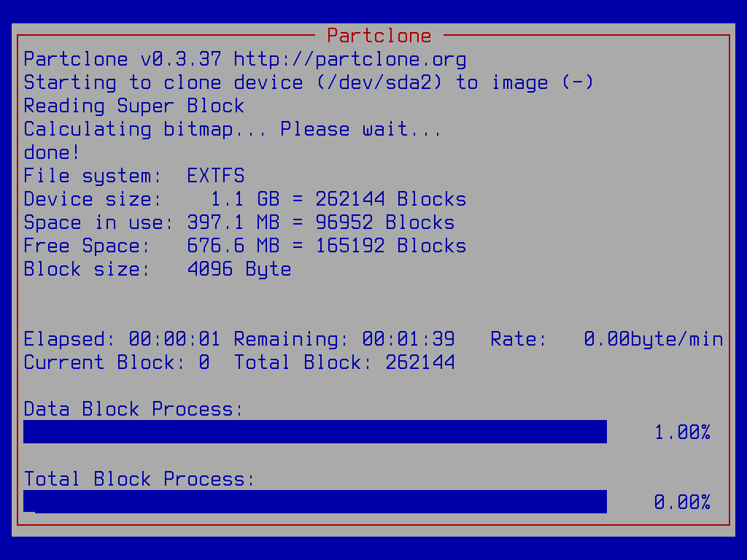The width and height of the screenshot is (747, 560).
Task: Click the 'Reading Super Block' line
Action: (x=134, y=106)
